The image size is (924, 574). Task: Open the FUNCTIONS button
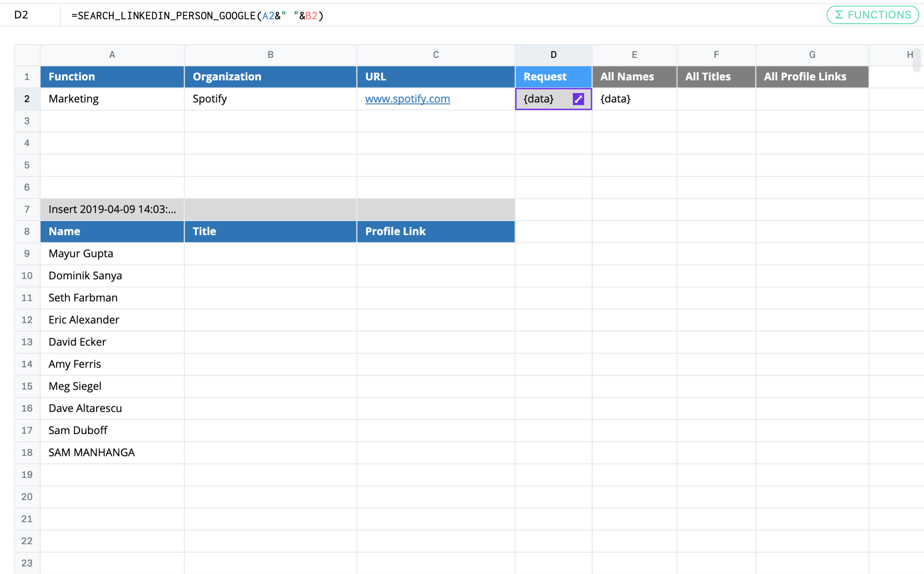point(872,15)
